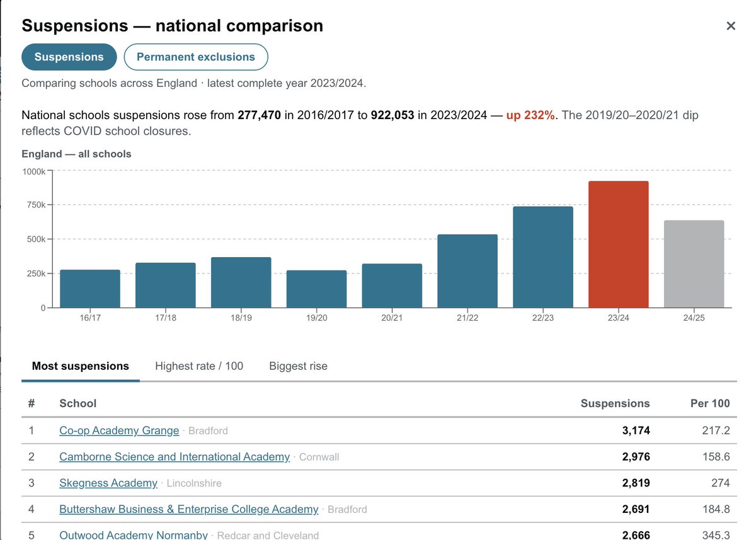Click the 16/17 chart bar
Screen dimensions: 756x540
point(90,289)
